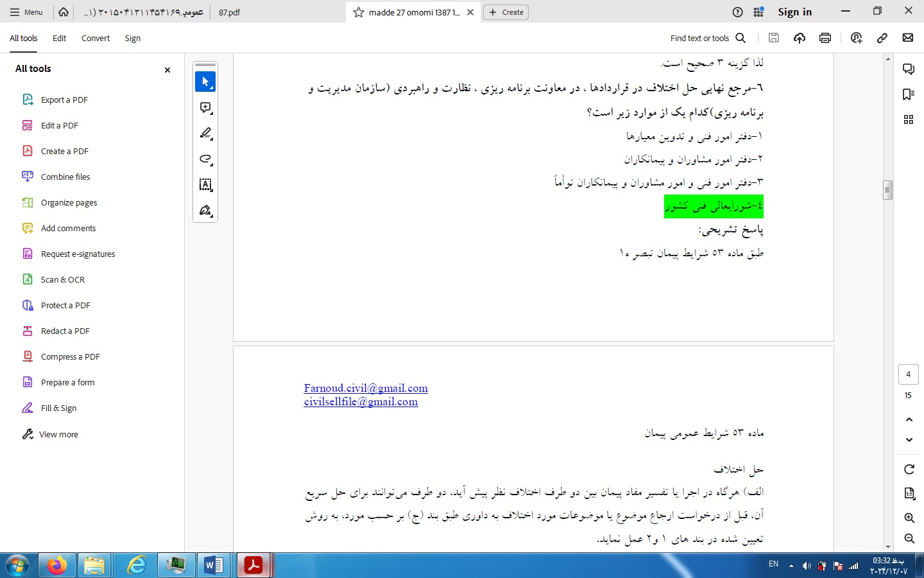This screenshot has width=924, height=578.
Task: Close the All tools panel
Action: (167, 69)
